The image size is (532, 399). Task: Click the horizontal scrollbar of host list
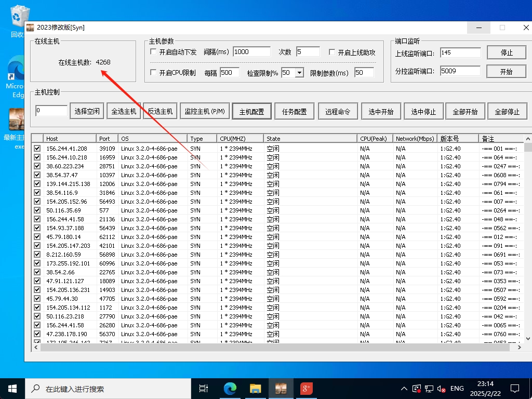[260, 348]
